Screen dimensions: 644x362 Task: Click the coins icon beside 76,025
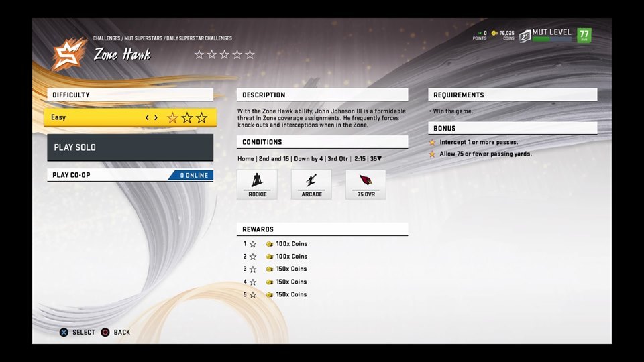pos(494,33)
